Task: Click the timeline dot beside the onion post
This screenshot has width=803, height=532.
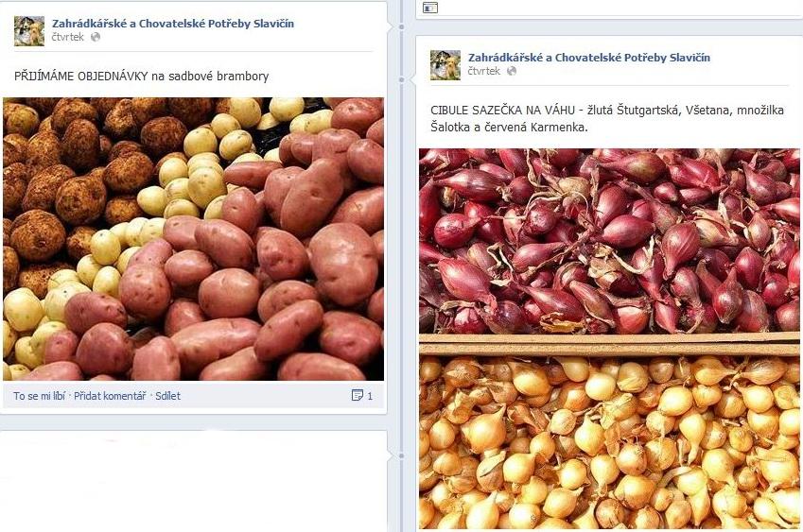Action: (401, 79)
